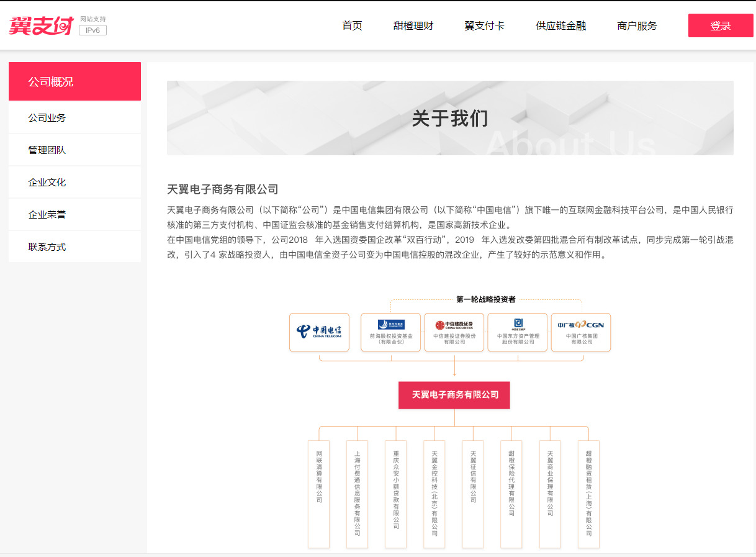This screenshot has height=557, width=756.
Task: Open the 首页 navigation item
Action: click(x=352, y=25)
